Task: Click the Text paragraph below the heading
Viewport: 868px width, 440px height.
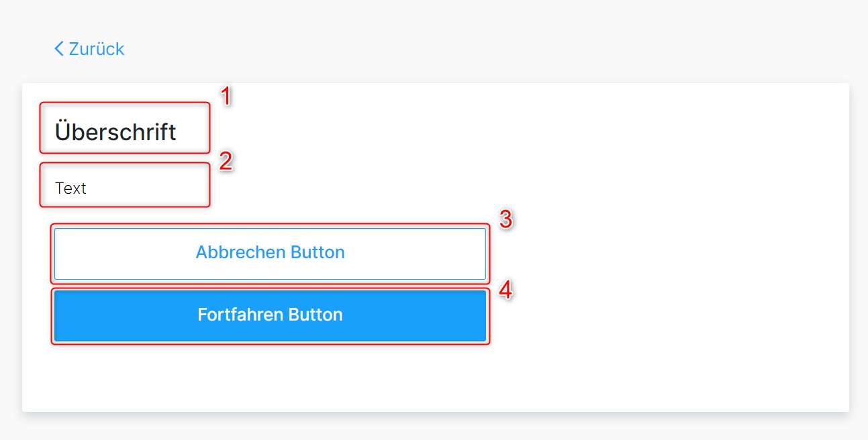Action: coord(70,188)
